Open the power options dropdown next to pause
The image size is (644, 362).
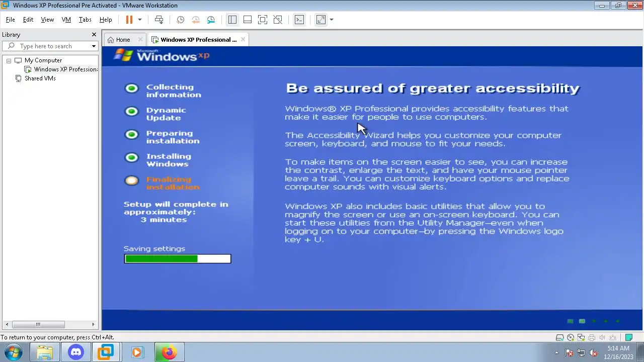[140, 20]
